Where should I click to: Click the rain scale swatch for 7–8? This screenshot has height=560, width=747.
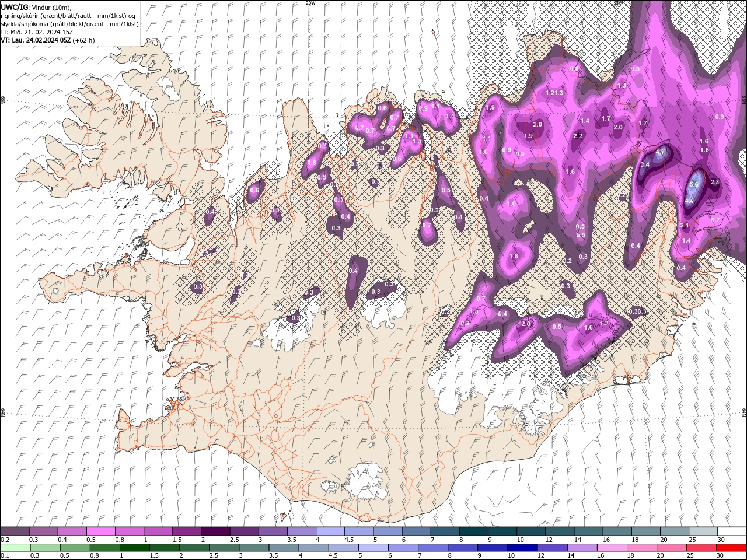tap(433, 548)
